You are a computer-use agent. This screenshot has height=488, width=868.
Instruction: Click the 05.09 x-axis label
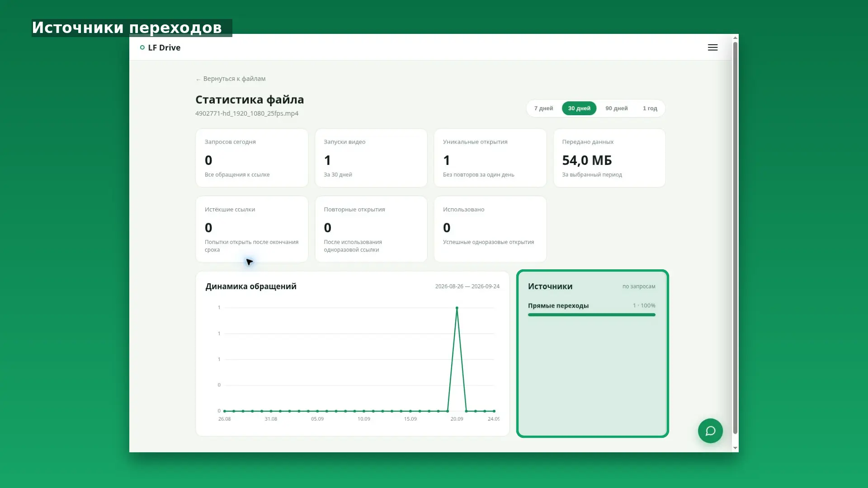(317, 419)
